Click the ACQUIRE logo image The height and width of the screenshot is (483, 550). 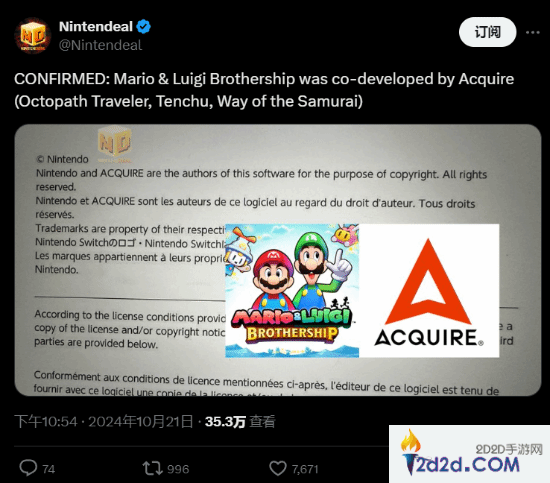click(429, 290)
